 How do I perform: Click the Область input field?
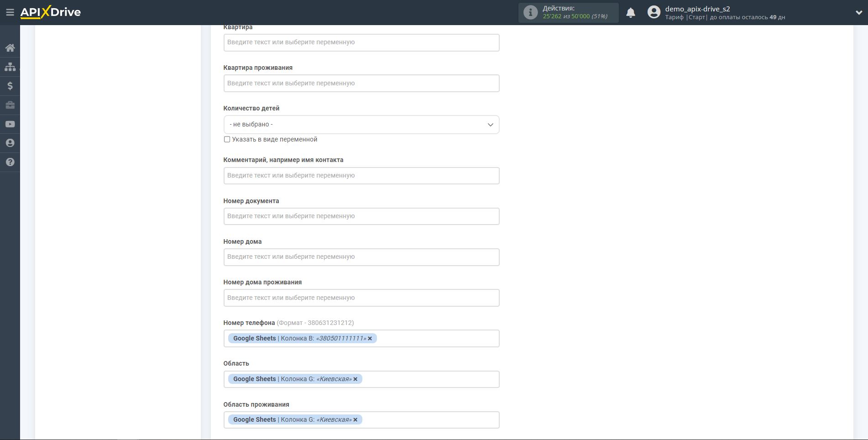click(x=361, y=379)
